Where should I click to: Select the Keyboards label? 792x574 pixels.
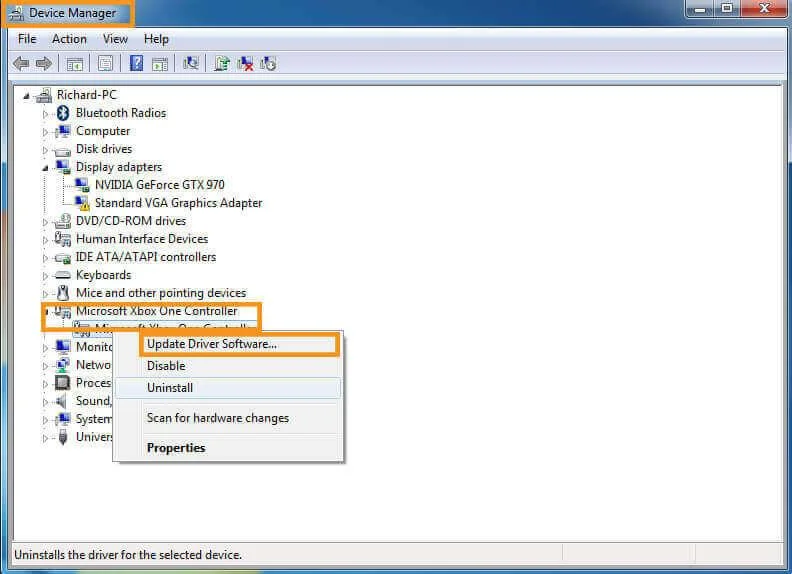(104, 275)
